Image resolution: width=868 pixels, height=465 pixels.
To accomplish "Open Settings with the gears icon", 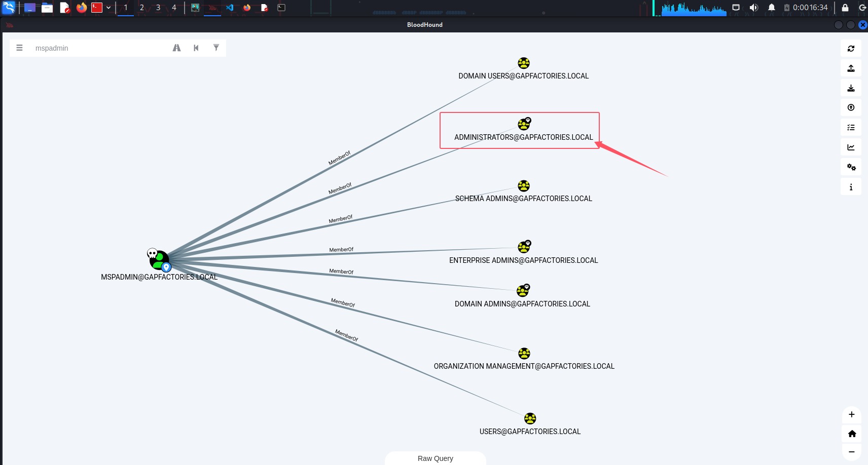I will pos(851,167).
